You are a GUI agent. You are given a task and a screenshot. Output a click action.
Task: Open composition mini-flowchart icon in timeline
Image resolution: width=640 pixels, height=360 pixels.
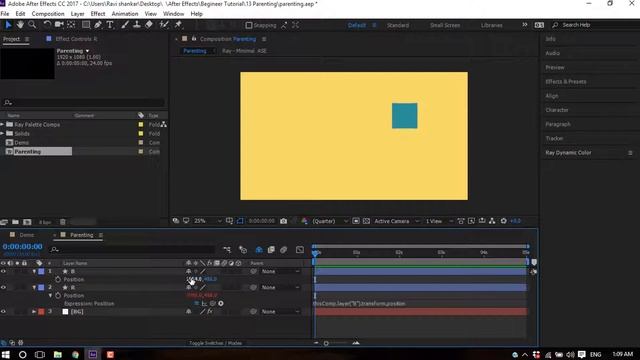pos(227,249)
